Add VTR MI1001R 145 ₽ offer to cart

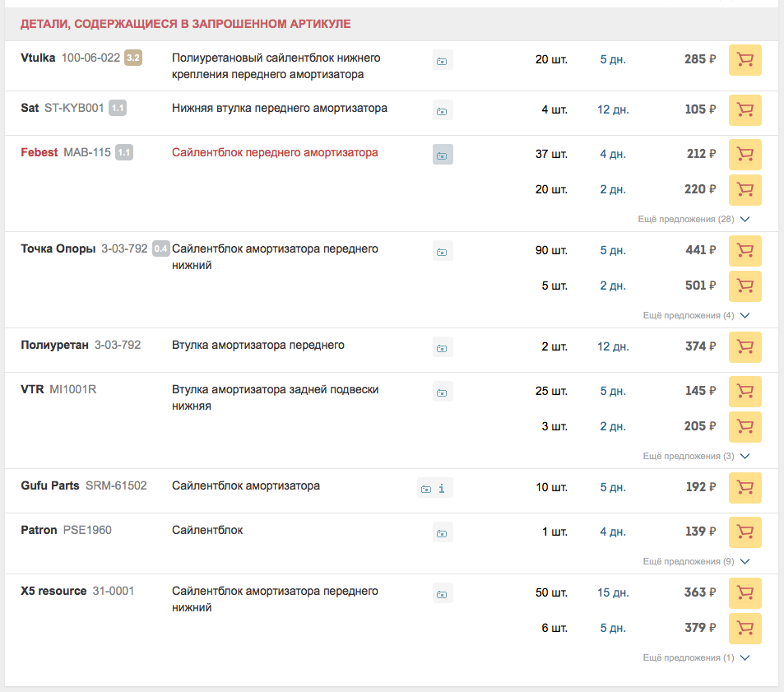coord(745,392)
